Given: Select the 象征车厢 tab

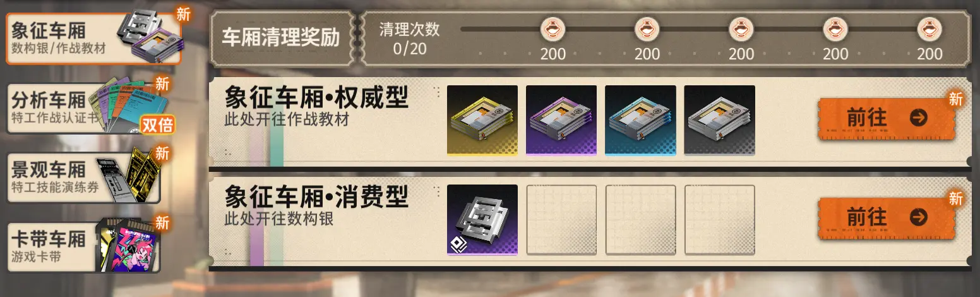Looking at the screenshot, I should (93, 38).
